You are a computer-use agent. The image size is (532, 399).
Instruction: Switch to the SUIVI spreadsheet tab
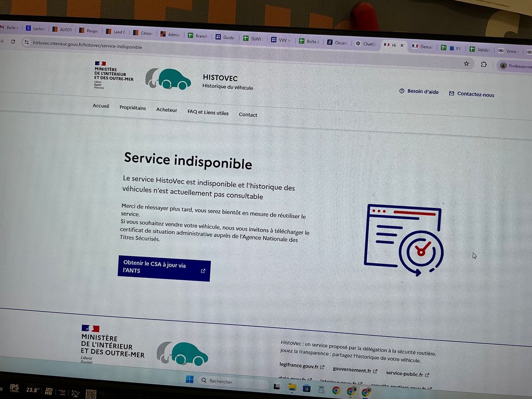pos(253,39)
